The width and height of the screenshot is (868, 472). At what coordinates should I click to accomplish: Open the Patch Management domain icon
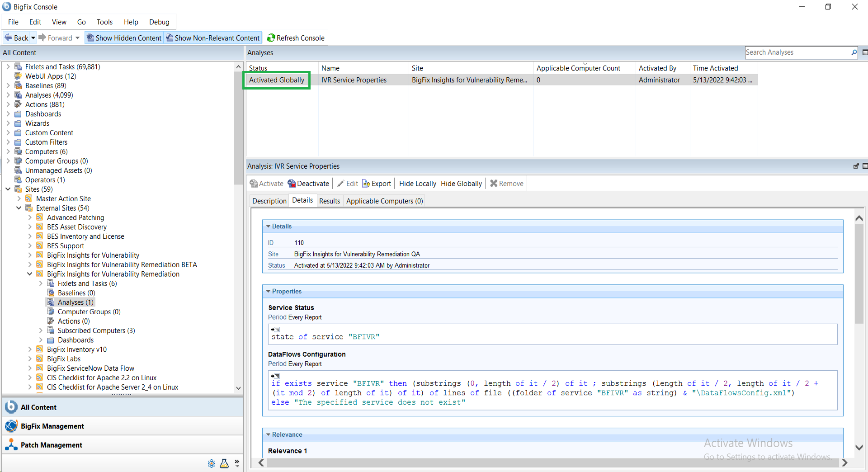tap(11, 445)
